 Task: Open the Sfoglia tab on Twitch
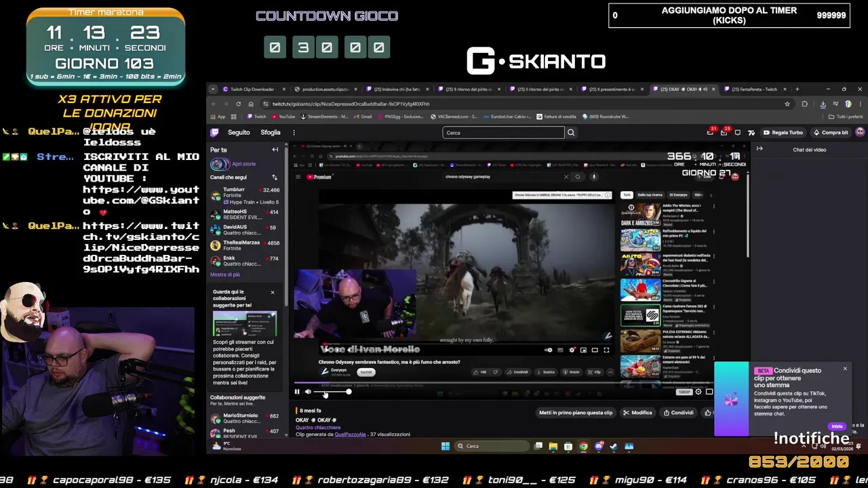pyautogui.click(x=271, y=133)
